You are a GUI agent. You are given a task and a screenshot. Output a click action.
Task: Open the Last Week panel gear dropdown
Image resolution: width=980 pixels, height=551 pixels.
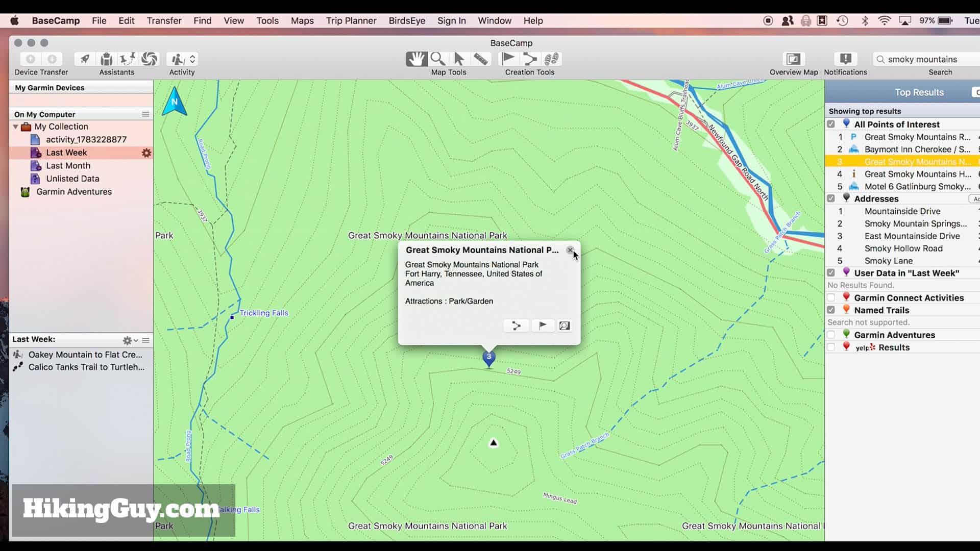pos(130,340)
